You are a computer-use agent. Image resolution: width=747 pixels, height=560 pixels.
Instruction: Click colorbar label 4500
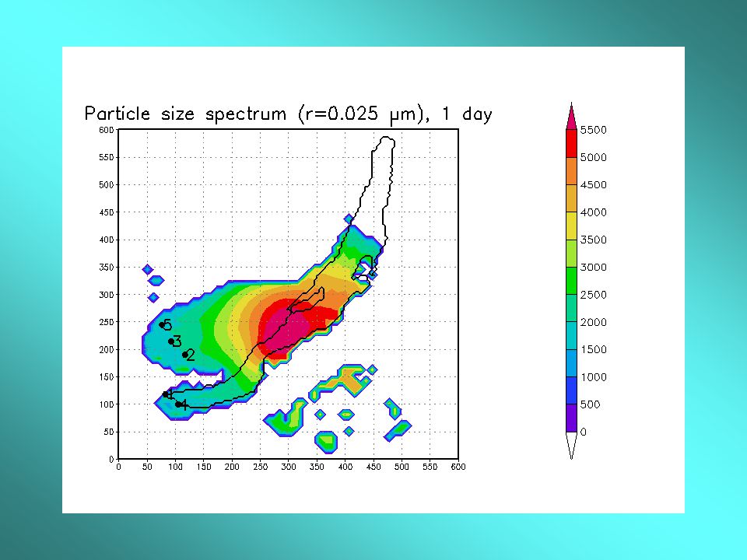(x=593, y=185)
